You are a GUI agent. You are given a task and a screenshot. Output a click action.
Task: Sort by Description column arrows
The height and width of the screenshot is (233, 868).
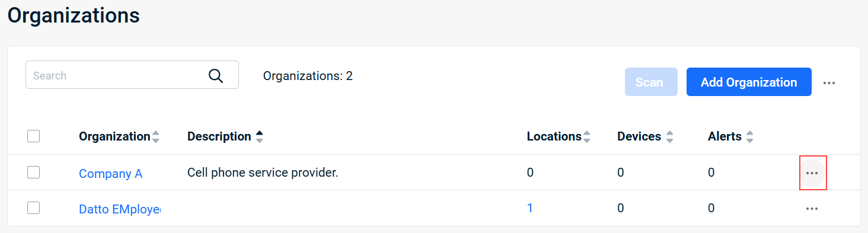click(x=259, y=137)
